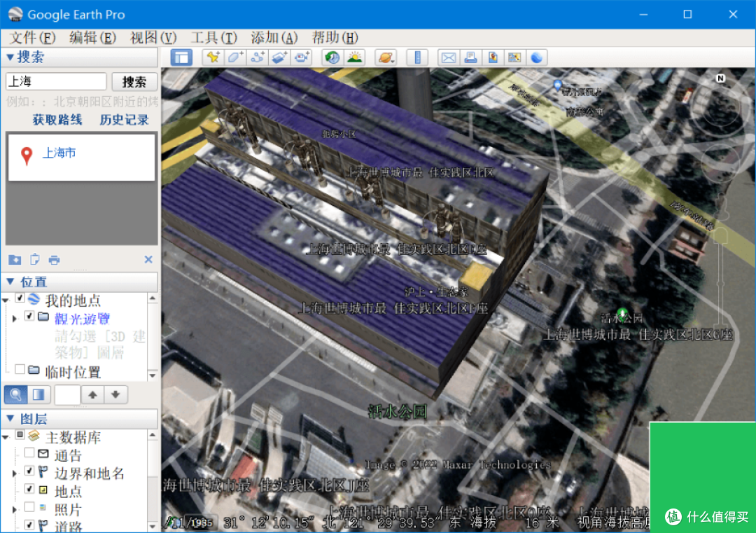Select the 觀光游覽 folder label
756x533 pixels.
coord(83,319)
